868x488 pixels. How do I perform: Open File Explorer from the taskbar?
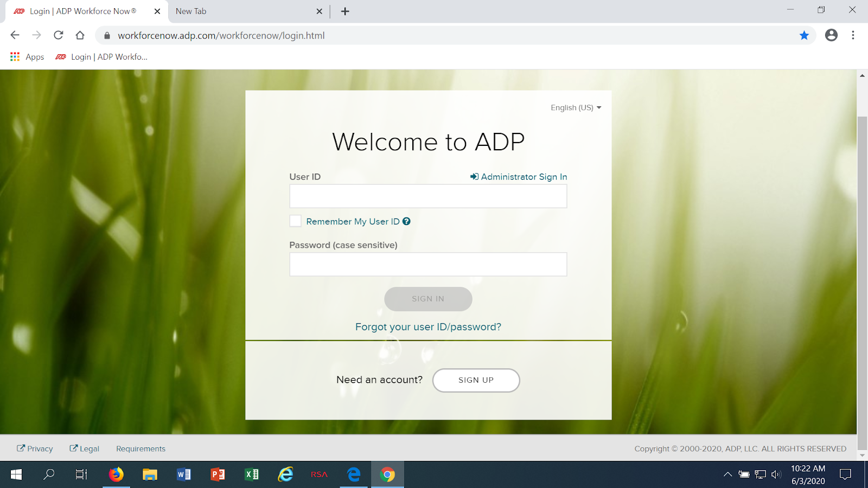150,474
